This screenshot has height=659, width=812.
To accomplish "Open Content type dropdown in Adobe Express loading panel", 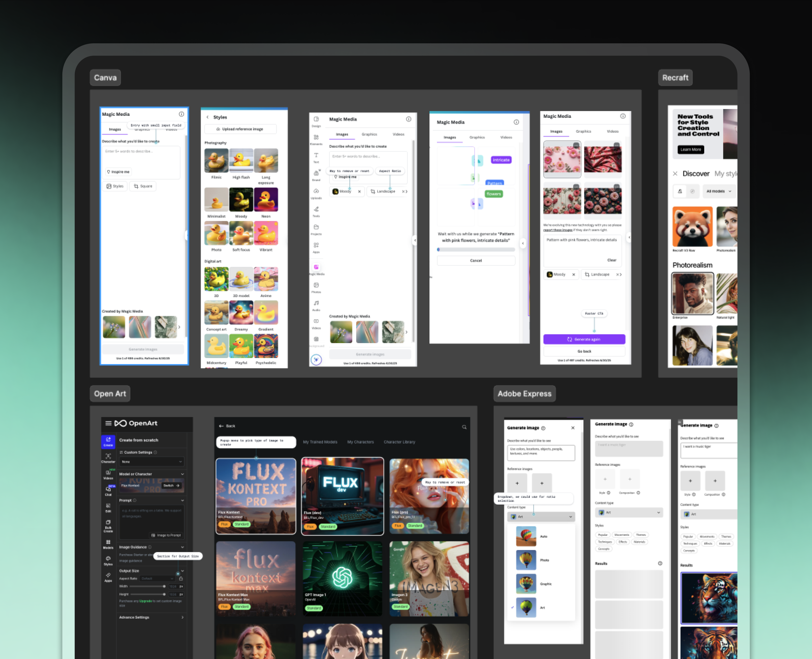I will (x=629, y=513).
